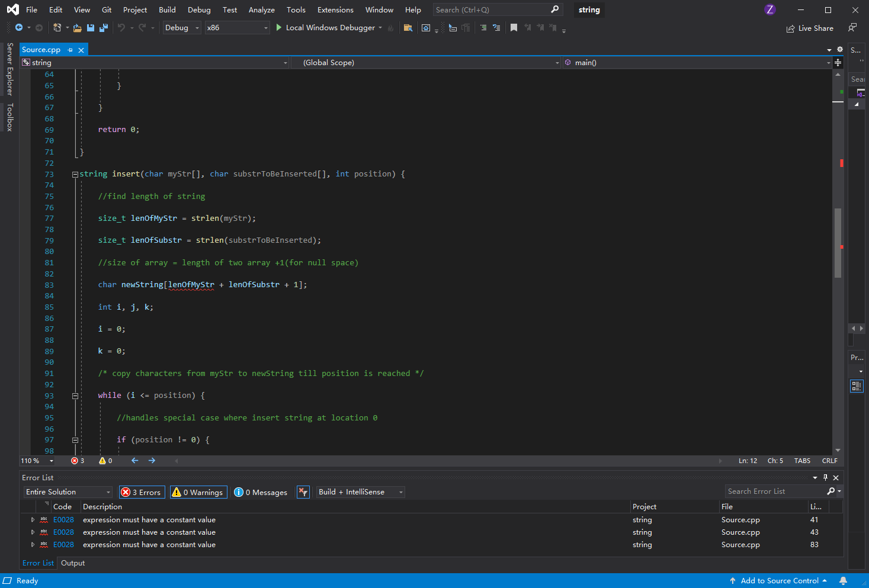Pin the Source.cpp tab

point(70,50)
